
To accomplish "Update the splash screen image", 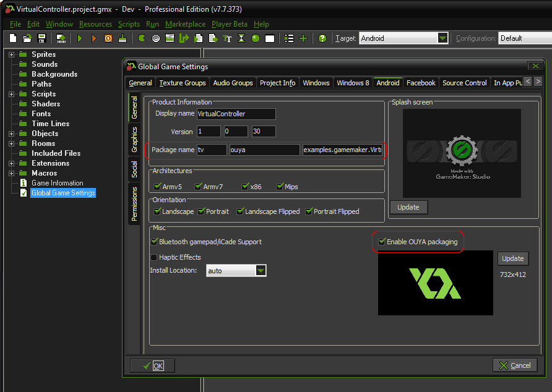I will tap(408, 207).
